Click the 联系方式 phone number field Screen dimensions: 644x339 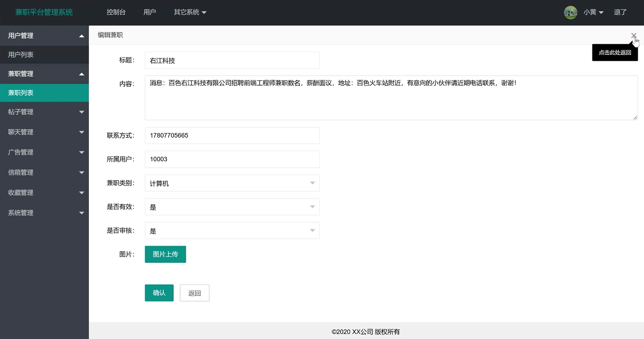232,136
